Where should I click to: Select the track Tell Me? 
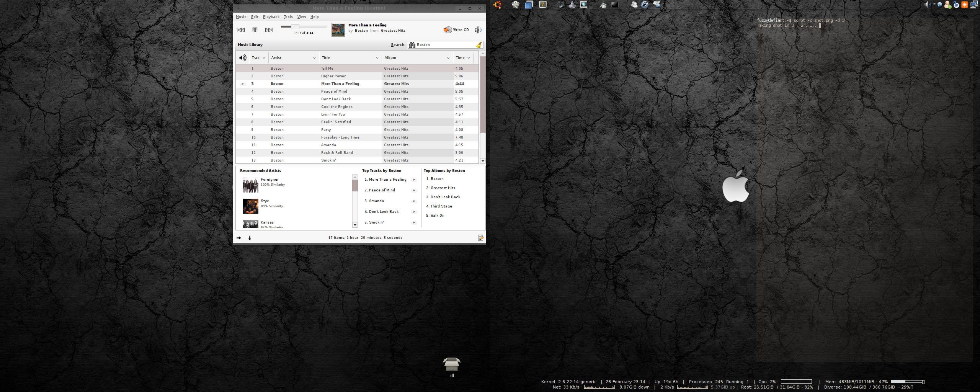click(357, 69)
